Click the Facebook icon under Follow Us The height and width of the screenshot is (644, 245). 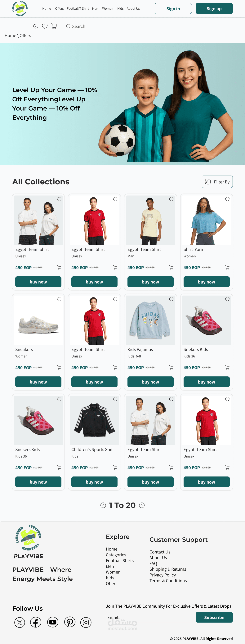coord(36,622)
